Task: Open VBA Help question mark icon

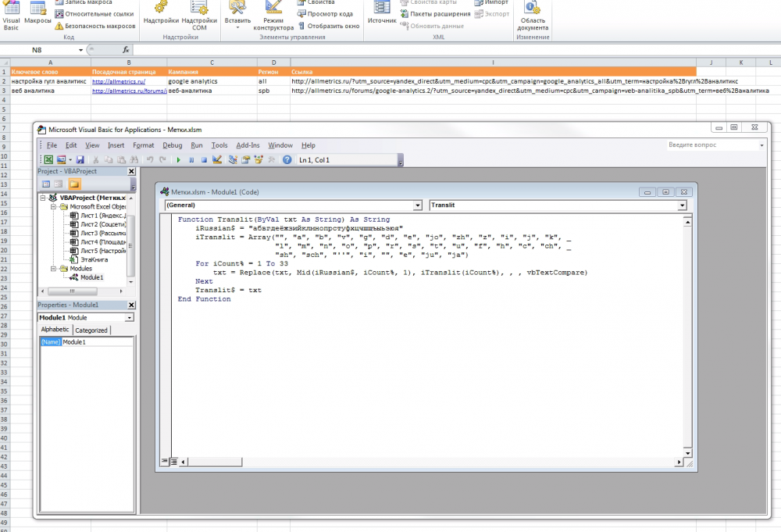Action: (287, 160)
